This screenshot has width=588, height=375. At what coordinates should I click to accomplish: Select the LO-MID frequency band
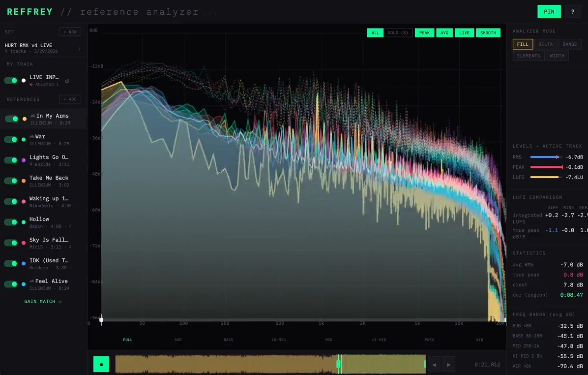point(279,340)
